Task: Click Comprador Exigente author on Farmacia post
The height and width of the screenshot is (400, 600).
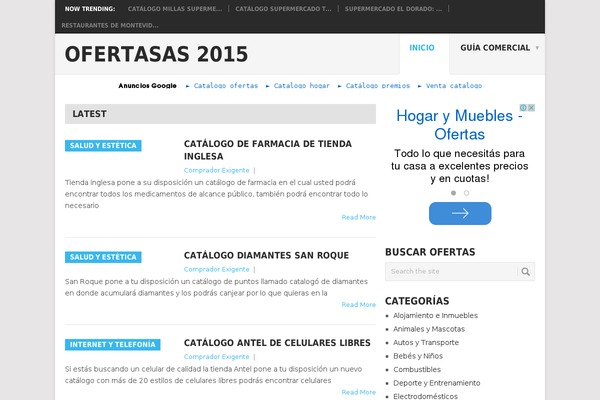Action: click(217, 170)
